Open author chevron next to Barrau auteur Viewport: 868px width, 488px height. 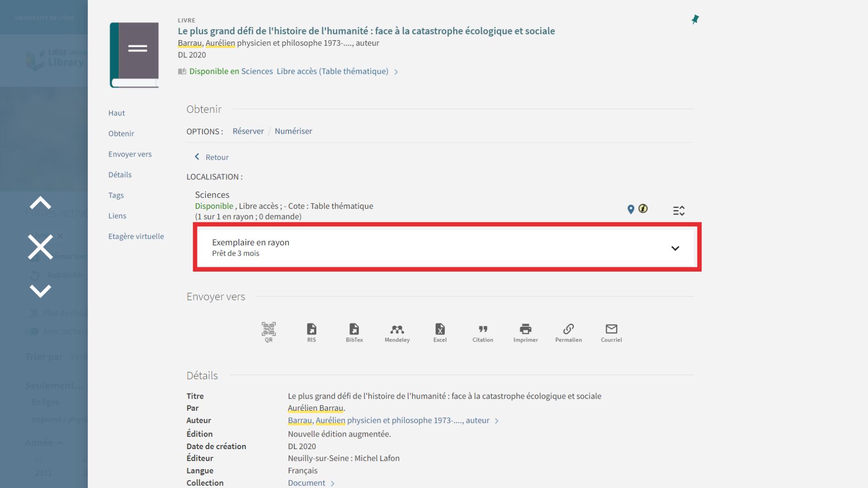coord(496,421)
